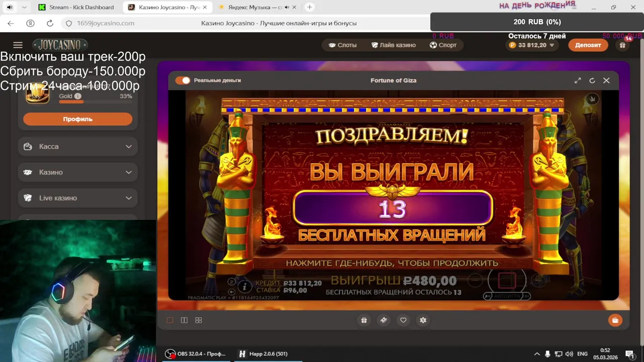
Task: Open the 33 812,20 balance dropdown
Action: tap(532, 45)
